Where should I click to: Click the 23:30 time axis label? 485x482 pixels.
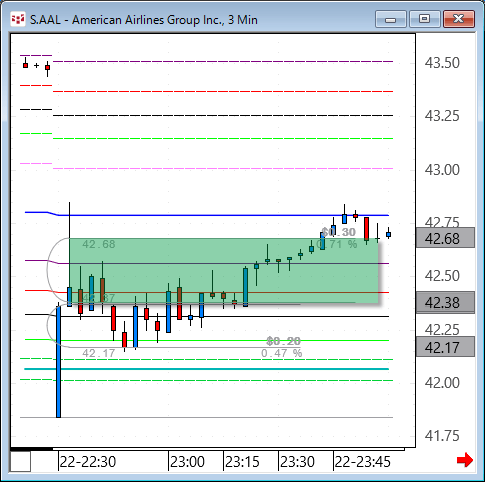pyautogui.click(x=297, y=462)
